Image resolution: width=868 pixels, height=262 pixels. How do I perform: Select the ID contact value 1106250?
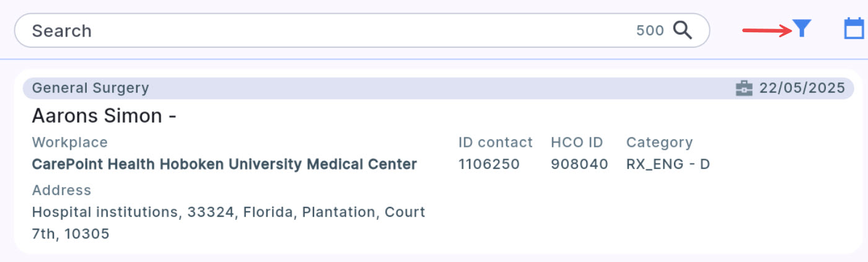point(489,164)
